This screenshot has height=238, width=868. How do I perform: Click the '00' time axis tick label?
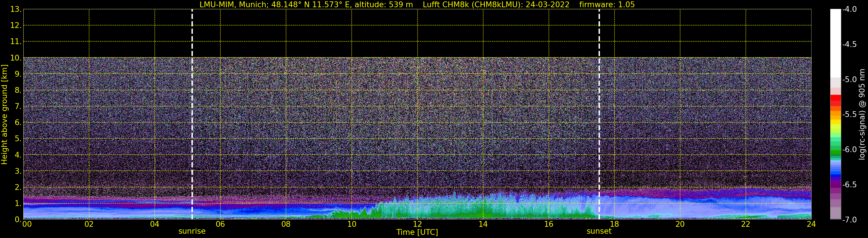[27, 224]
